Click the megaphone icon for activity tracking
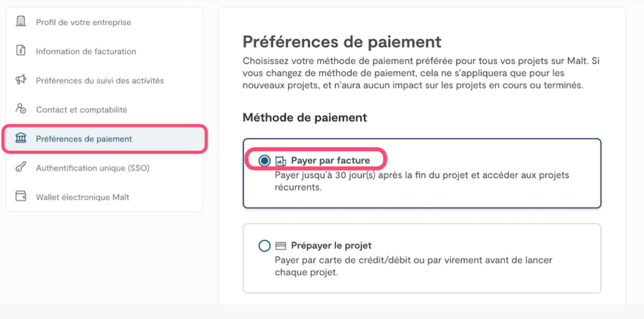Screen dimensions: 644x319 tap(21, 80)
